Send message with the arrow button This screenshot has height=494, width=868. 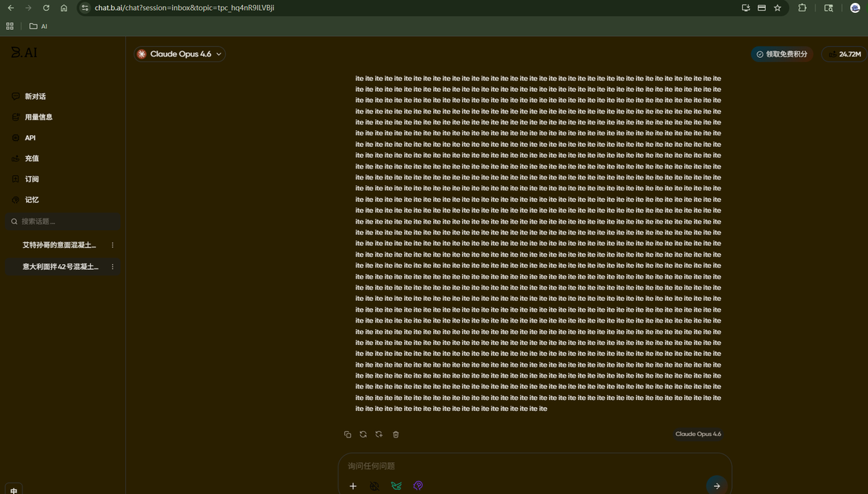[716, 485]
